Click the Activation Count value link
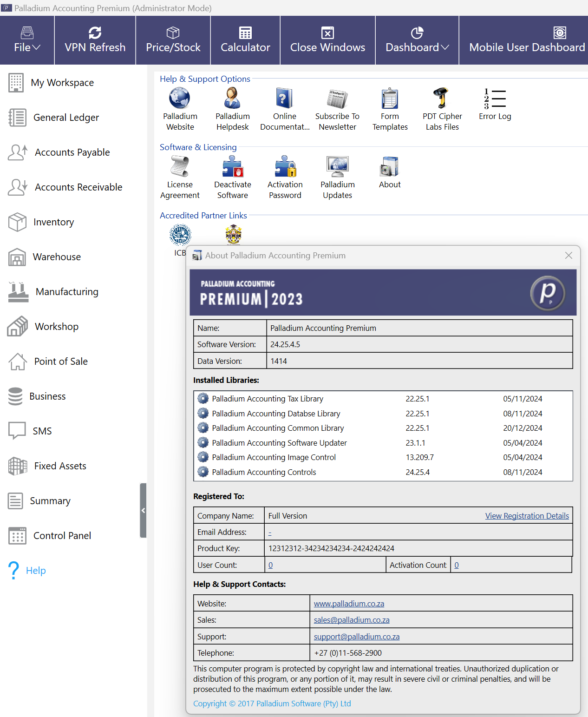588x717 pixels. 457,565
